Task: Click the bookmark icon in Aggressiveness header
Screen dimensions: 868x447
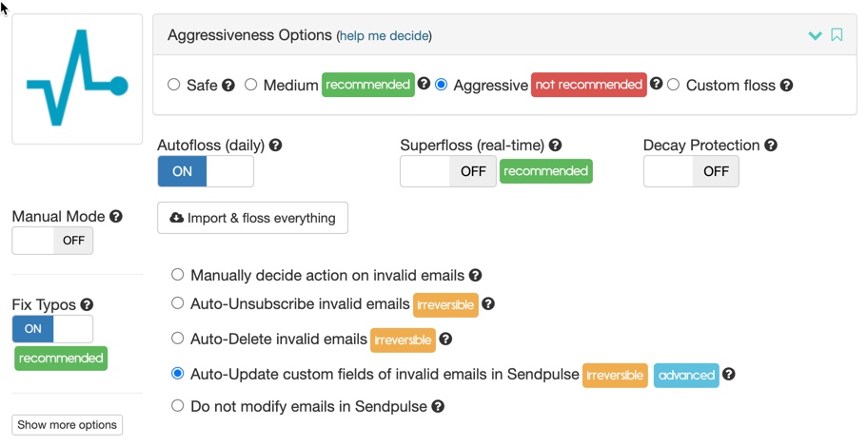Action: 837,35
